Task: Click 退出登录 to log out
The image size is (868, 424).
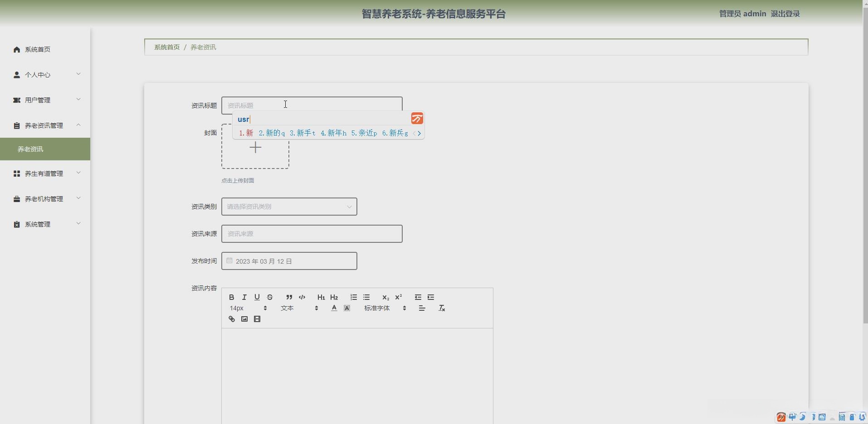Action: [x=785, y=14]
